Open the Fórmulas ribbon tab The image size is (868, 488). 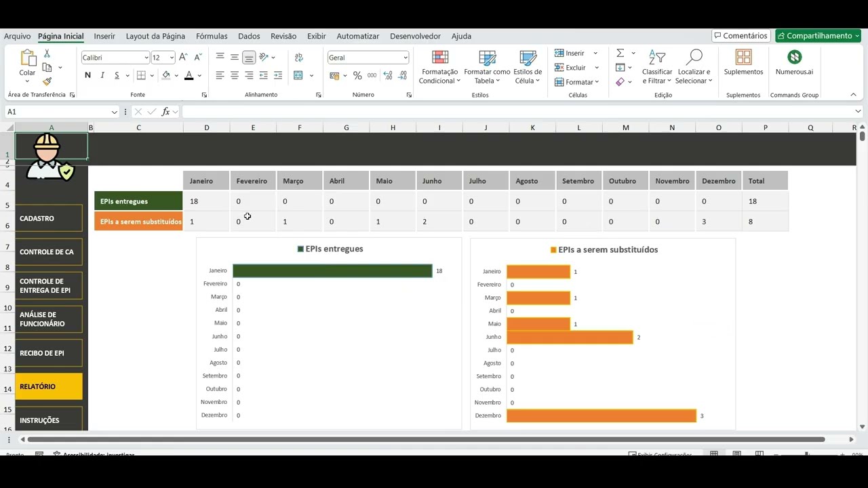point(212,36)
